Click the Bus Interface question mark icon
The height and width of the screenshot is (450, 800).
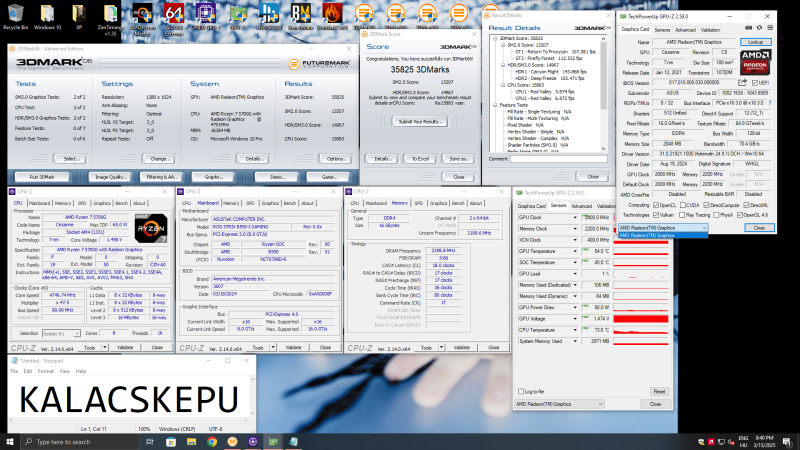pyautogui.click(x=770, y=103)
